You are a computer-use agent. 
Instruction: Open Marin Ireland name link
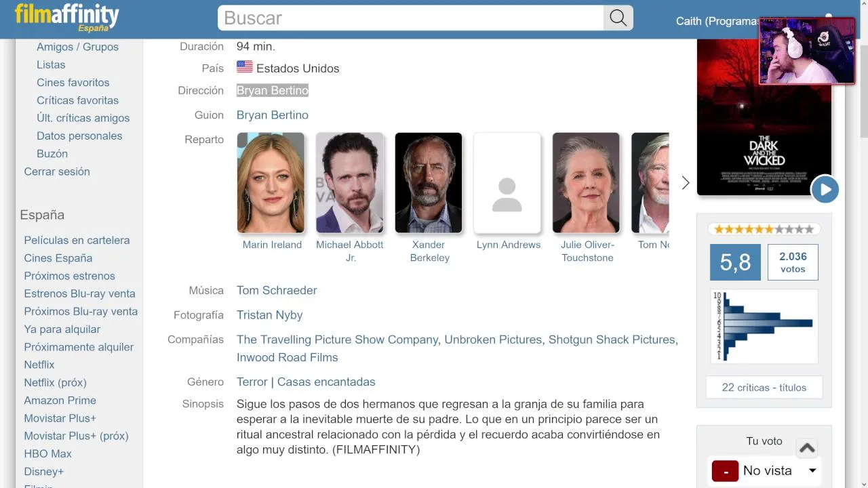272,245
